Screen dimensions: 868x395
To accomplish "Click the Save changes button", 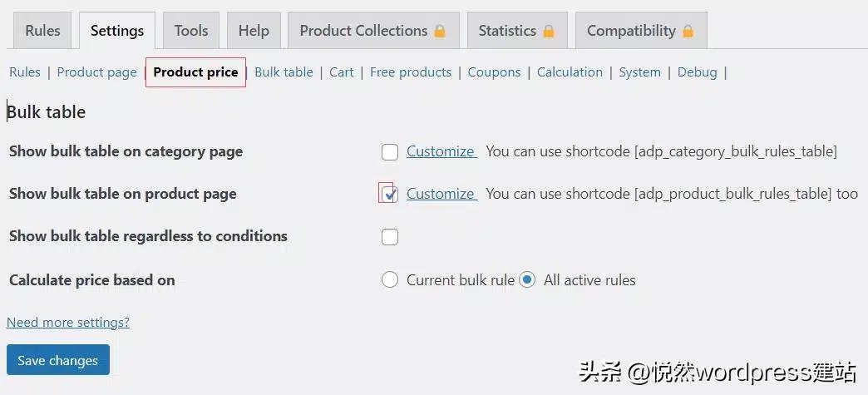I will click(58, 360).
